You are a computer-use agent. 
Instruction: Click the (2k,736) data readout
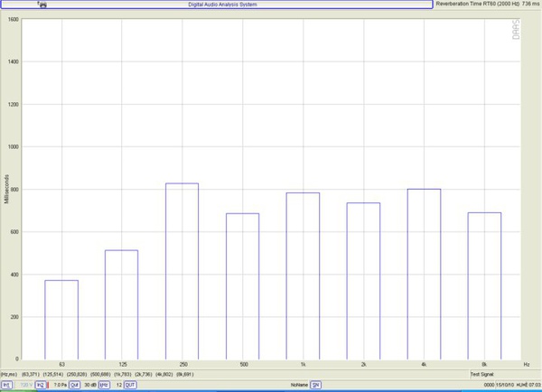[144, 374]
